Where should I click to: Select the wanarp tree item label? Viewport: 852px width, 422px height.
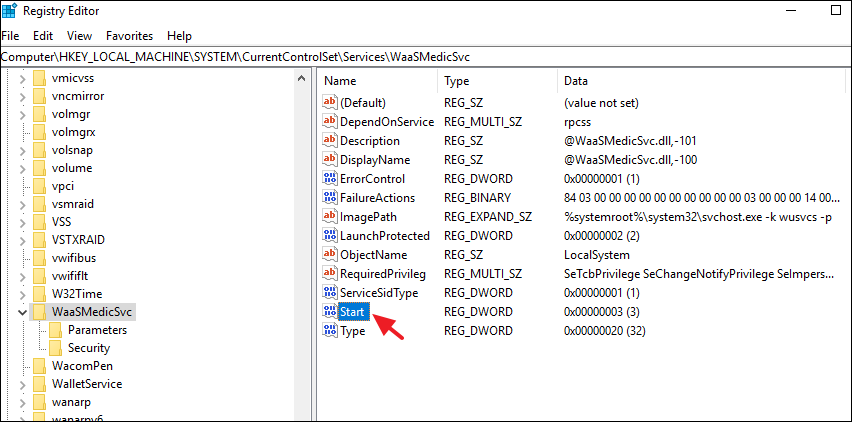(x=71, y=402)
